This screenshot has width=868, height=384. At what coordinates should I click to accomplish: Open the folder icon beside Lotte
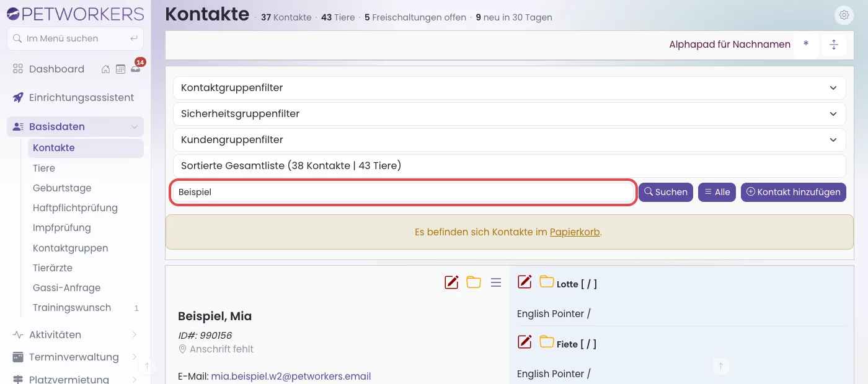tap(546, 282)
